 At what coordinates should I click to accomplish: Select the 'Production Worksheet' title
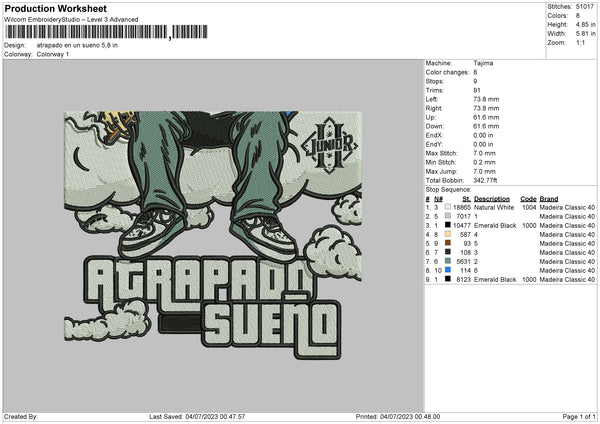point(55,8)
